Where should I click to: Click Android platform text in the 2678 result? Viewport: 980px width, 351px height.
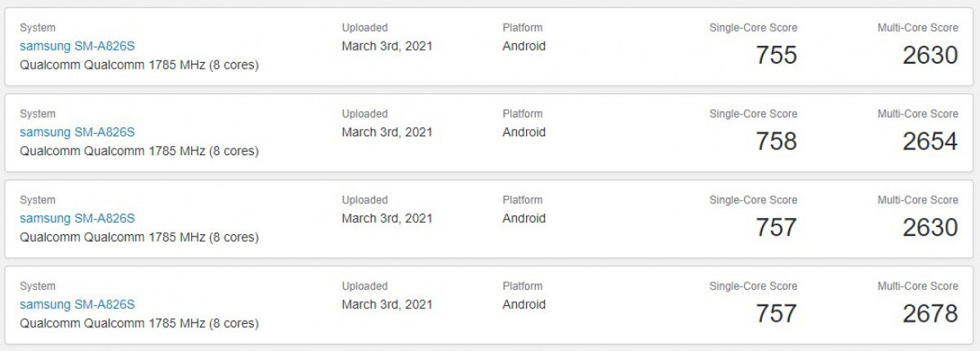coord(524,304)
